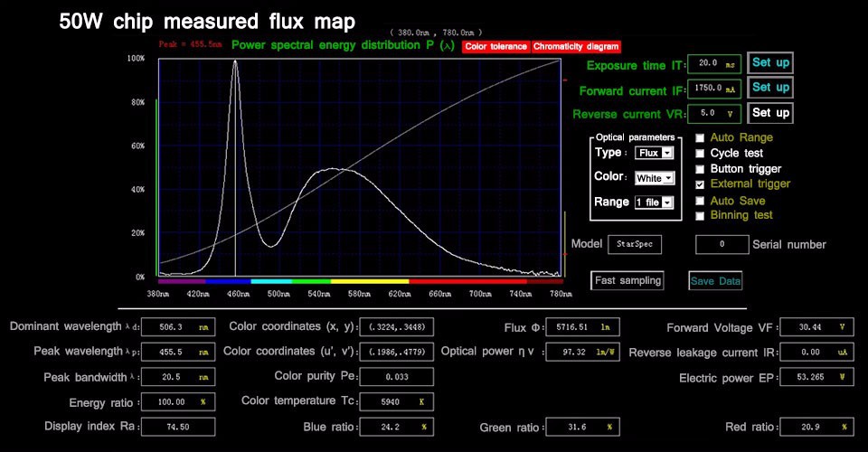Enable the Auto Range checkbox
The image size is (868, 452).
point(700,138)
